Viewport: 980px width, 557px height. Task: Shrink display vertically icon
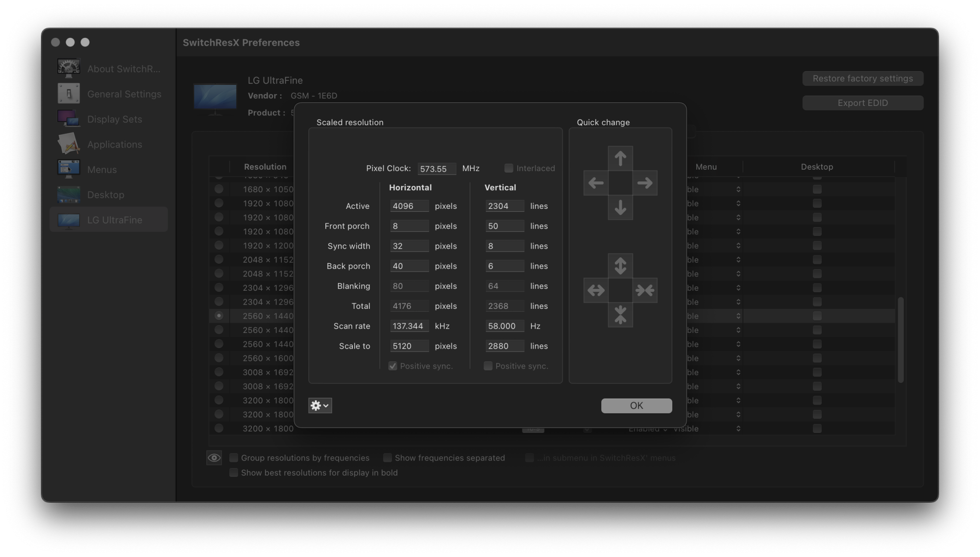coord(620,315)
